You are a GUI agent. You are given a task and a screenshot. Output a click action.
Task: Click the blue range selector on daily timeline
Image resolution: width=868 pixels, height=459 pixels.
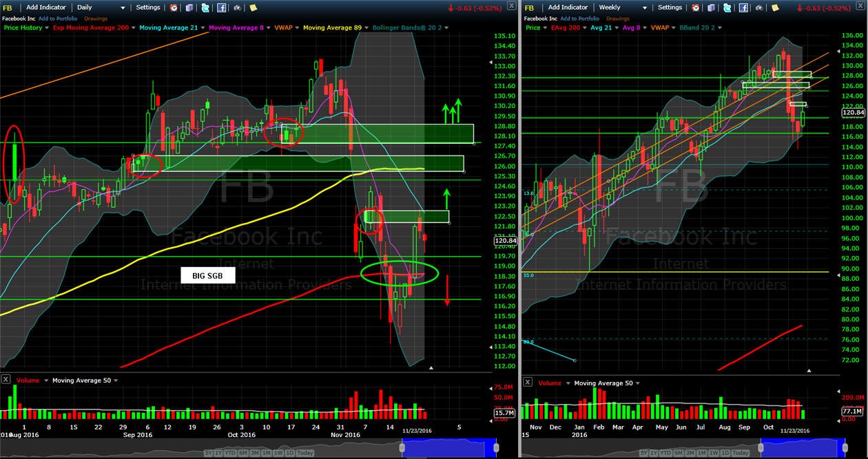[x=450, y=448]
